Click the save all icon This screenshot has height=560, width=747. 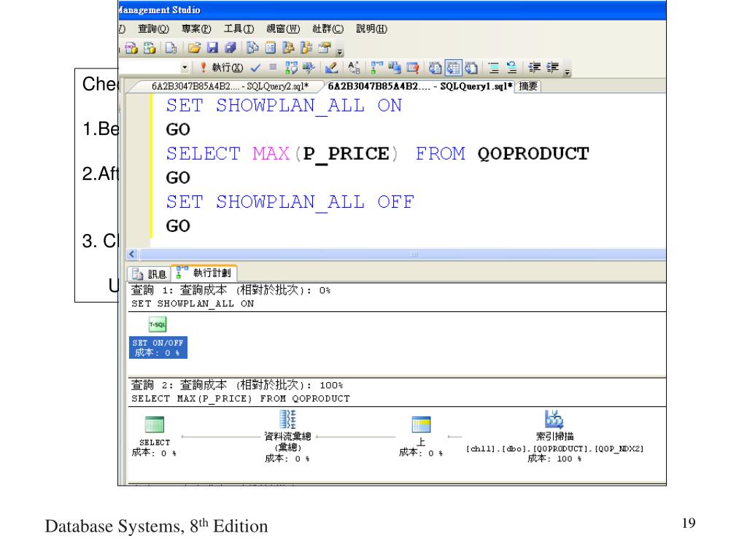(x=231, y=48)
